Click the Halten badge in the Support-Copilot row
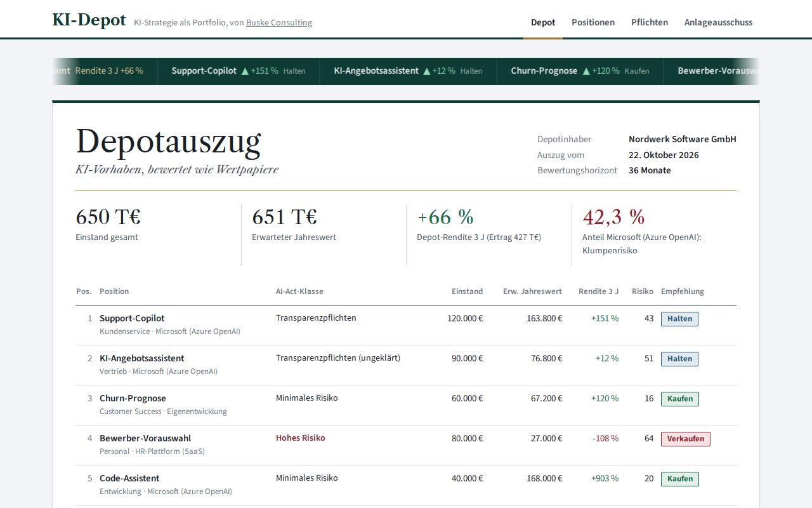The height and width of the screenshot is (508, 812). 679,319
